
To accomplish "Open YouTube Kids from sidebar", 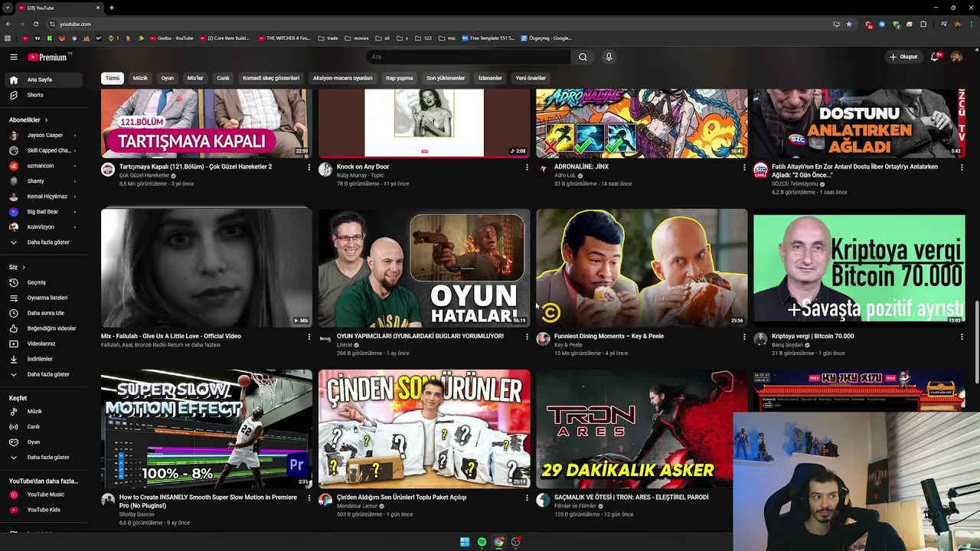I will (43, 510).
